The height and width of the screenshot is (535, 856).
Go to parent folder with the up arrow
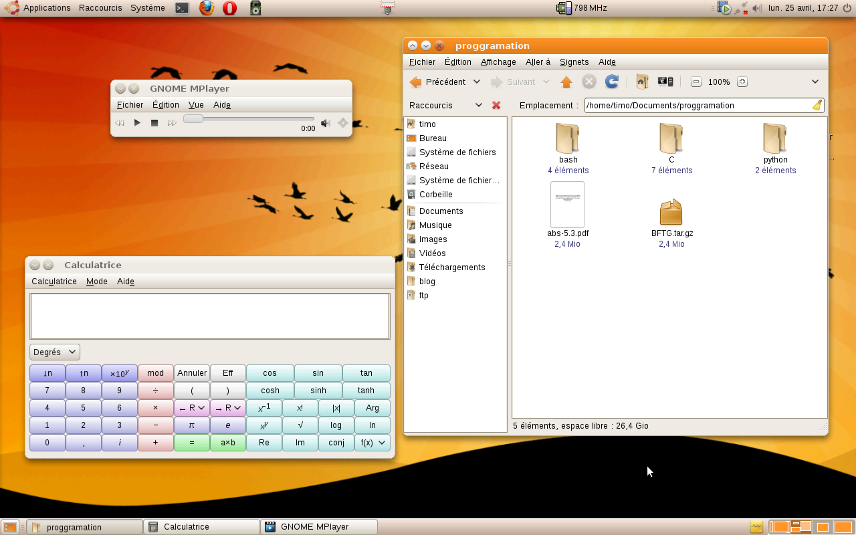566,82
